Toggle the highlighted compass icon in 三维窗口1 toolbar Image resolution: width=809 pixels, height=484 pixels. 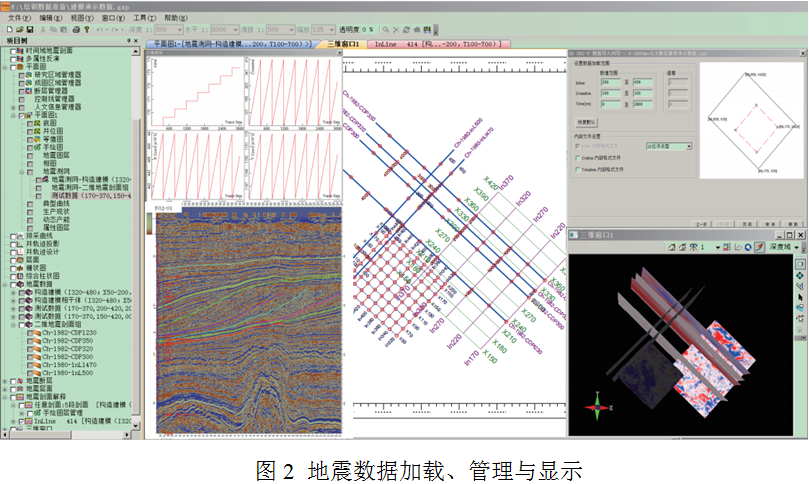click(759, 247)
